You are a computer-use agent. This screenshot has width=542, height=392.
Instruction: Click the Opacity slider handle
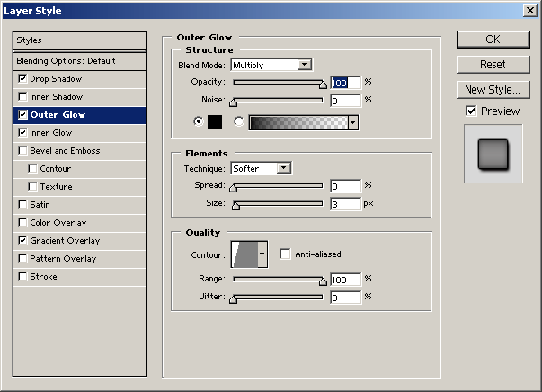point(323,85)
